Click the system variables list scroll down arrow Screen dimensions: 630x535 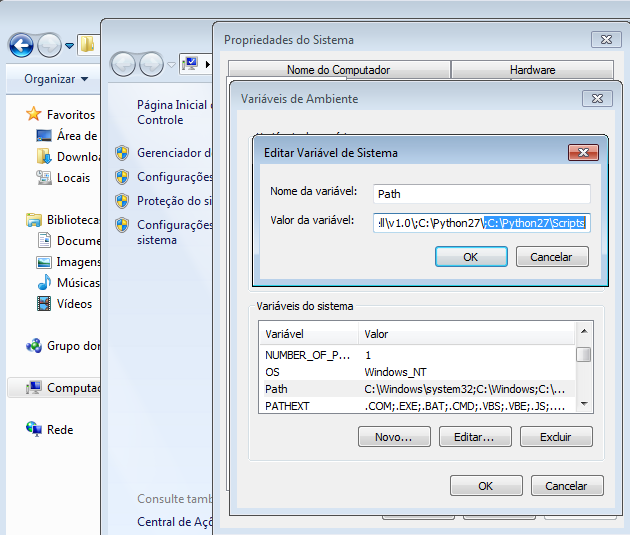584,404
